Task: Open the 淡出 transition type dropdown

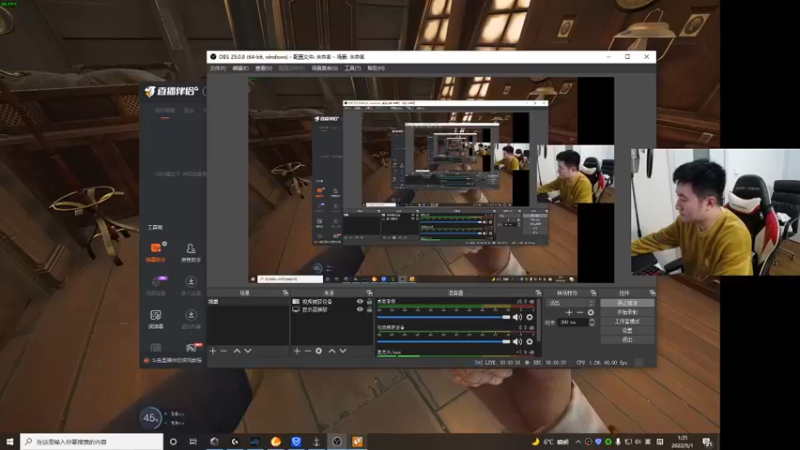Action: (570, 303)
